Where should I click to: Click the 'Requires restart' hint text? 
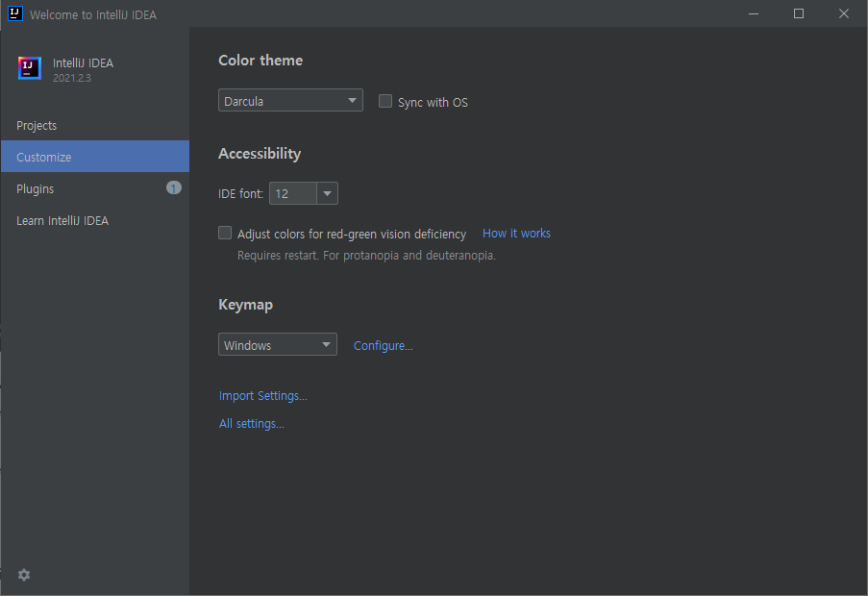tap(366, 255)
